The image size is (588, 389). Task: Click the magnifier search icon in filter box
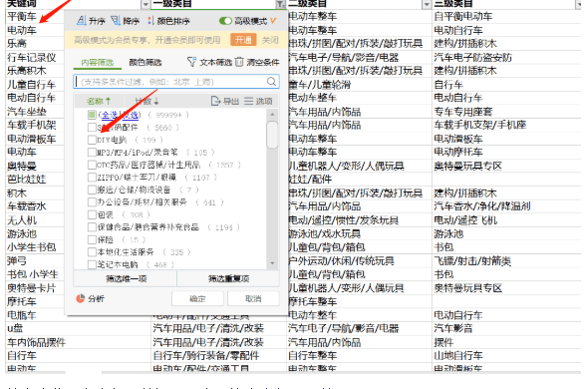coord(271,82)
